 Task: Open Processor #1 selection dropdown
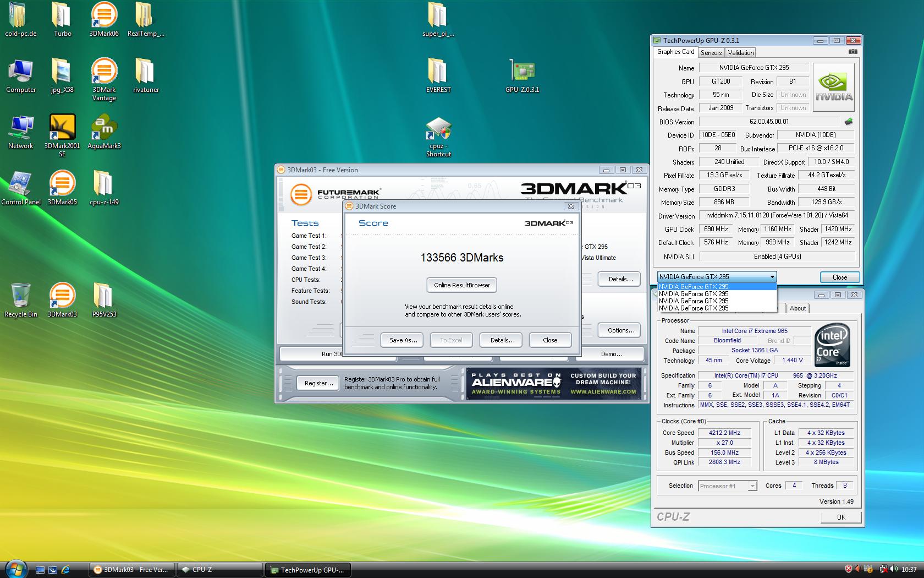click(x=728, y=486)
